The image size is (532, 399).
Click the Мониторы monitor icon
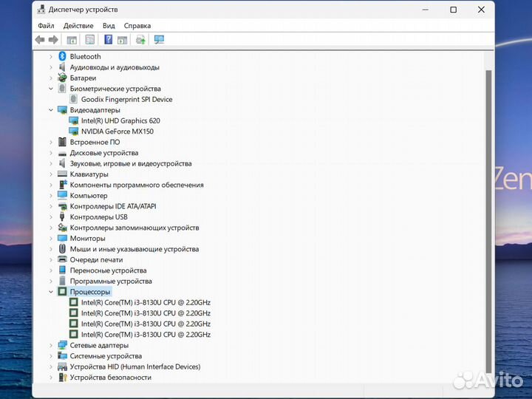click(x=62, y=238)
